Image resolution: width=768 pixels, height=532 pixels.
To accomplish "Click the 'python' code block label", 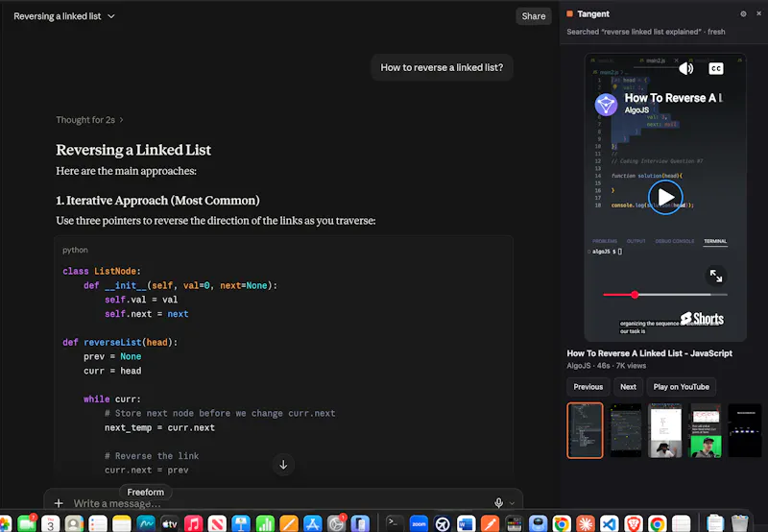I will [75, 250].
